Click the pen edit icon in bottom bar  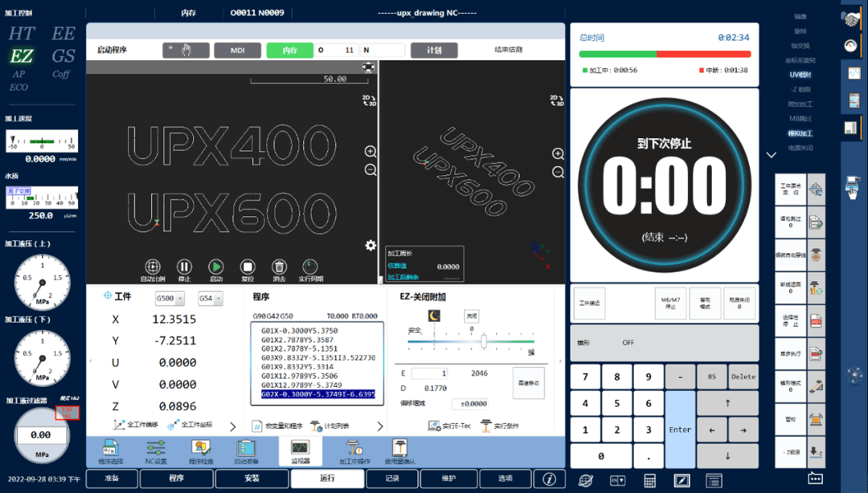tap(682, 480)
